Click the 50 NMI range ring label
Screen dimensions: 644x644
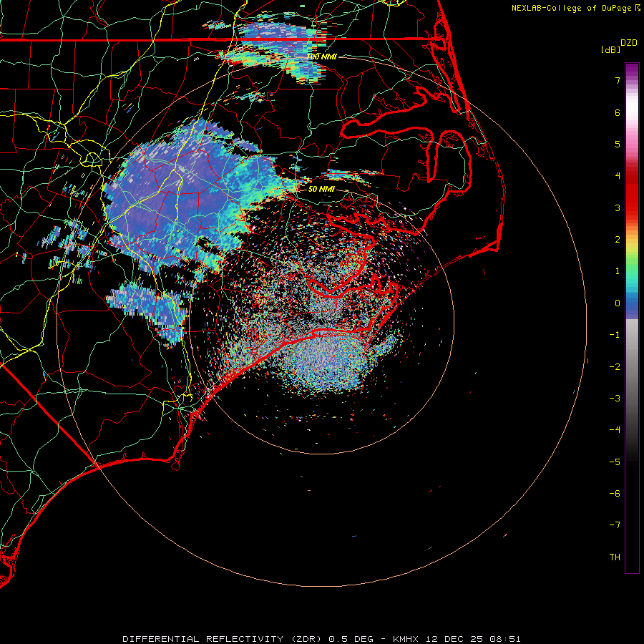tap(321, 189)
